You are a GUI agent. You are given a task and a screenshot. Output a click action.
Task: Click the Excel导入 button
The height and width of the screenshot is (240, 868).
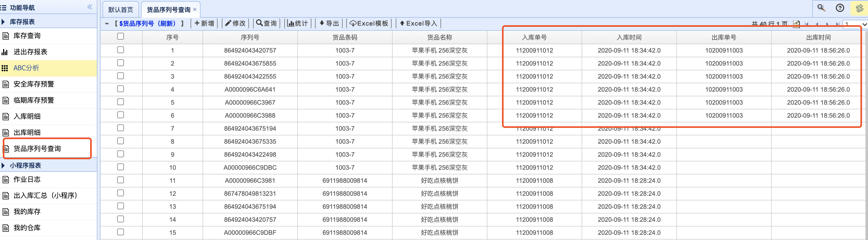tap(418, 23)
